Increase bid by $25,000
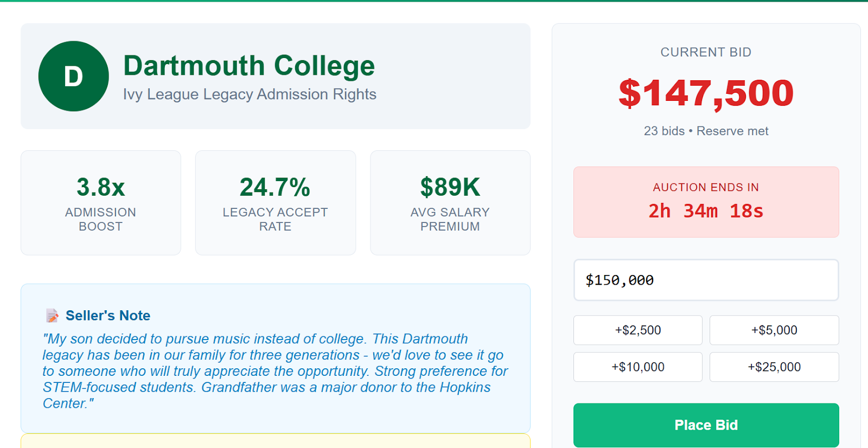 pyautogui.click(x=774, y=367)
